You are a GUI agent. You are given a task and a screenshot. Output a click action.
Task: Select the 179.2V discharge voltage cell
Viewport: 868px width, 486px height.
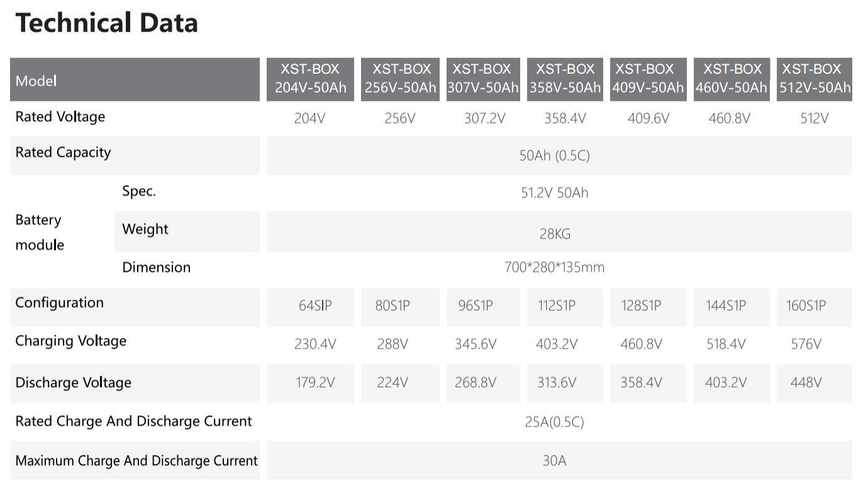315,383
